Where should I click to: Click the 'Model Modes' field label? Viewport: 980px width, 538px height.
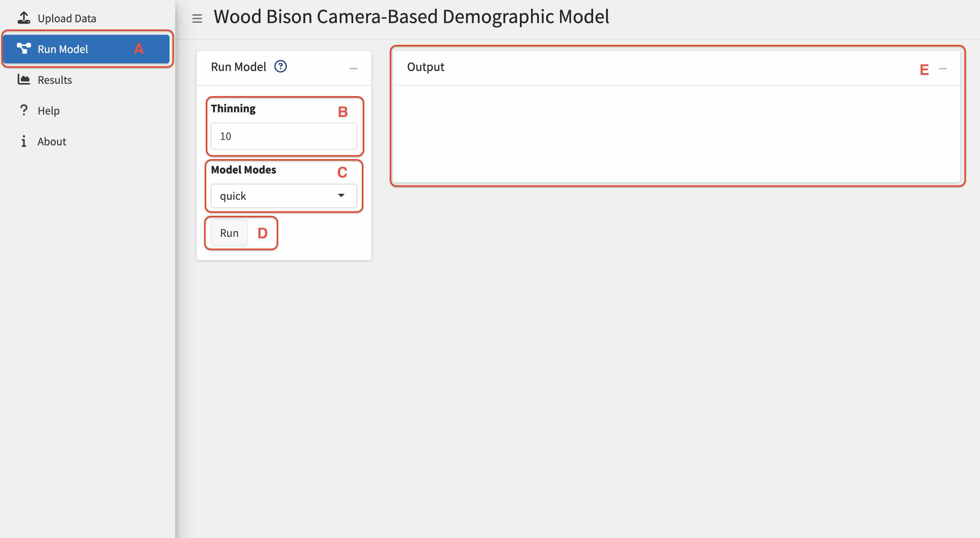point(244,170)
